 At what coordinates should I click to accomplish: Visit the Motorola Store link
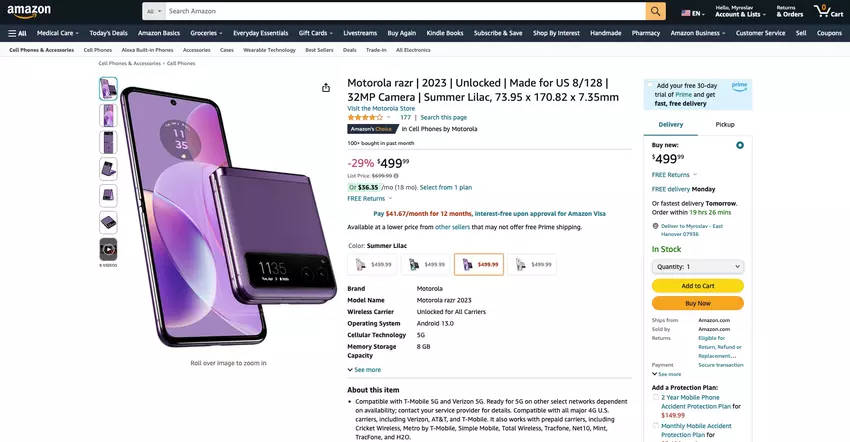(x=381, y=108)
